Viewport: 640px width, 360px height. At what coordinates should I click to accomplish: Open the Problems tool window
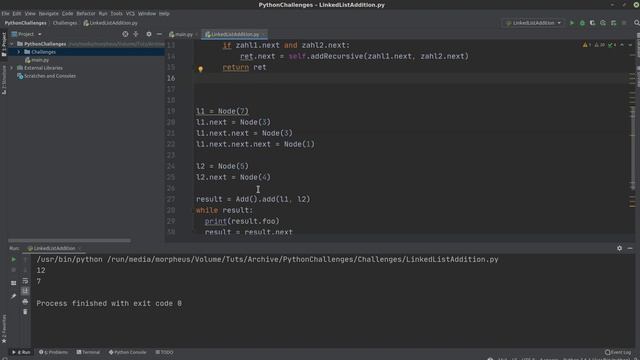(x=53, y=352)
